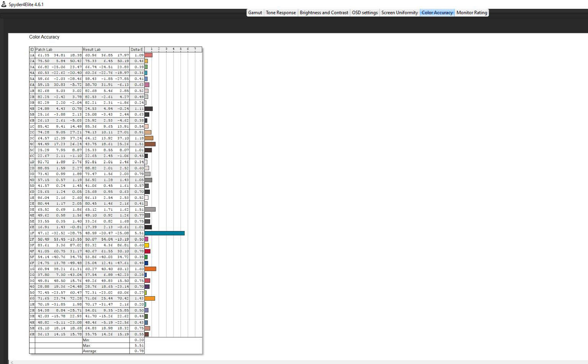This screenshot has width=588, height=364.
Task: Switch to the Monitor Rating tab
Action: click(x=472, y=13)
